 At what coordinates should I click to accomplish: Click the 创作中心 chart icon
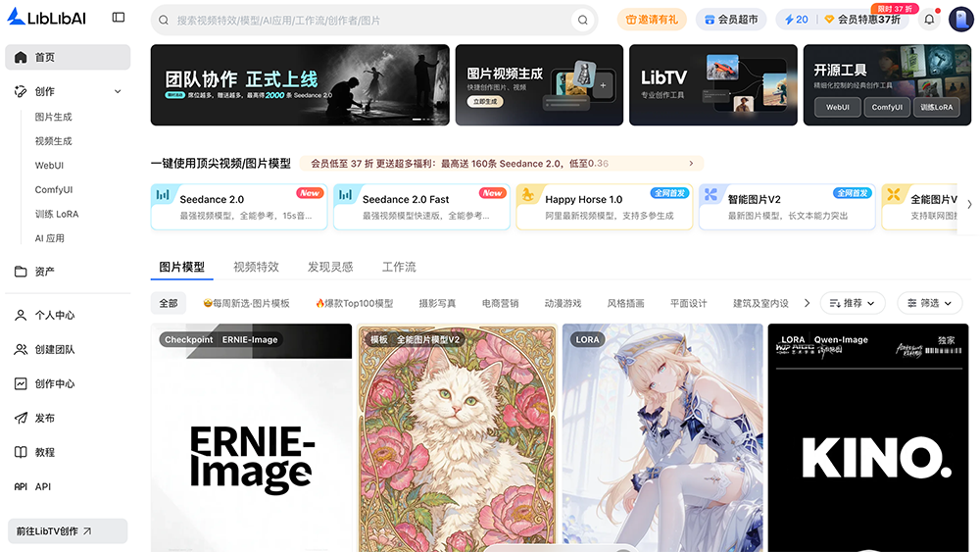point(21,383)
